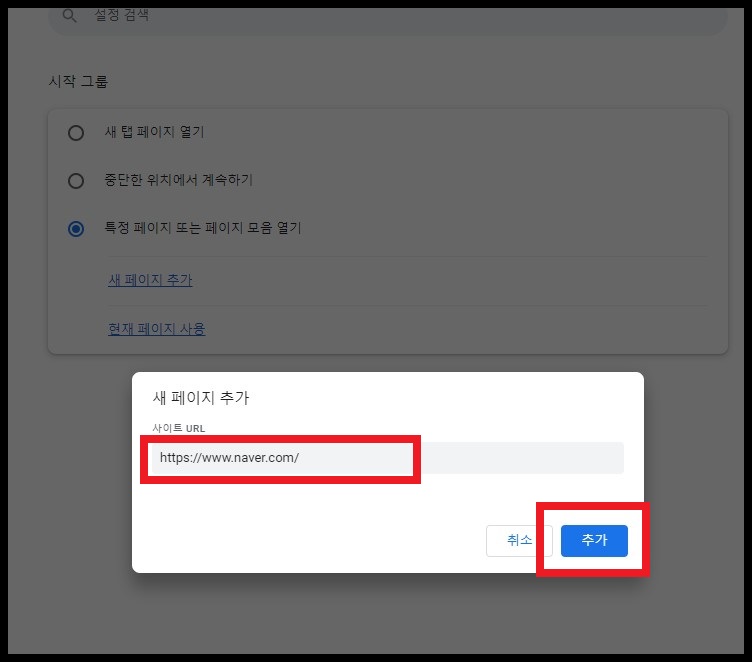Cancel the dialog with 취소
This screenshot has width=752, height=662.
coord(519,541)
